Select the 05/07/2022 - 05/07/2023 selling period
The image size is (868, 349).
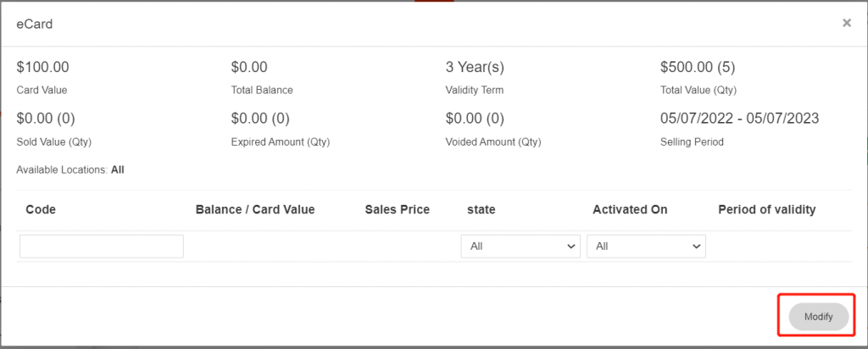(x=739, y=119)
